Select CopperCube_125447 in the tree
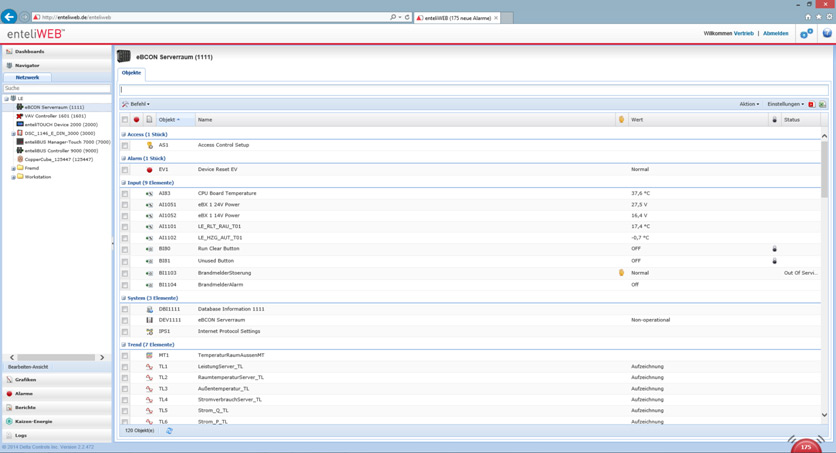 coord(59,159)
